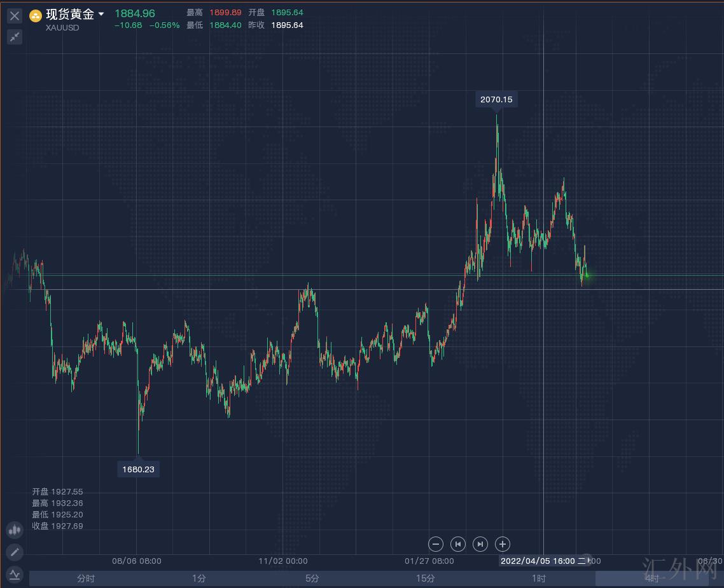Switch to the 15分 interval tab
This screenshot has height=588, width=724.
pos(426,578)
